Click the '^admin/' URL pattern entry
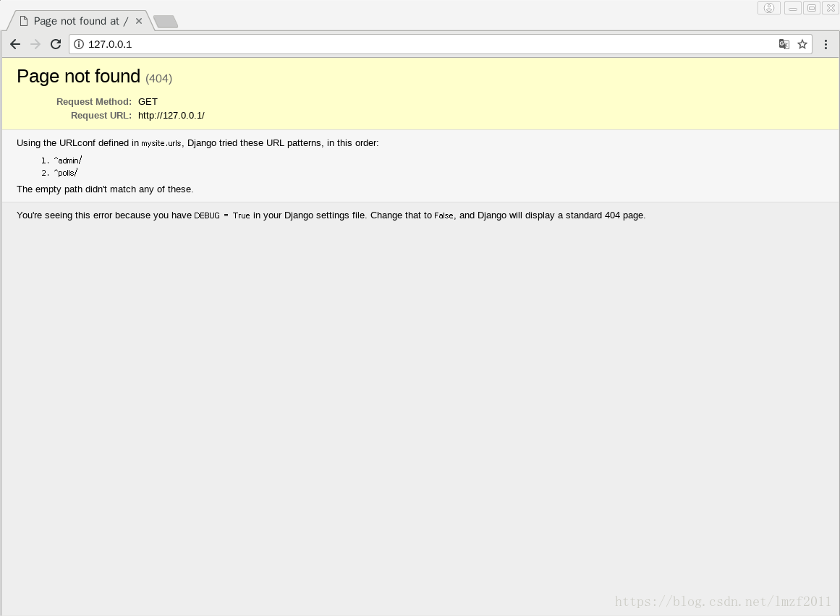Screen dimensions: 840x616 (x=67, y=160)
